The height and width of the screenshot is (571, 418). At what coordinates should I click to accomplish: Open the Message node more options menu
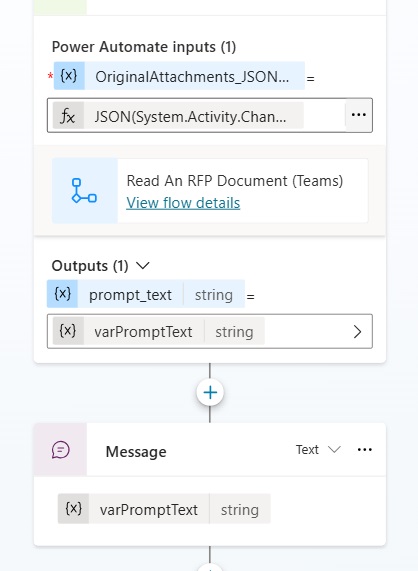[x=365, y=450]
